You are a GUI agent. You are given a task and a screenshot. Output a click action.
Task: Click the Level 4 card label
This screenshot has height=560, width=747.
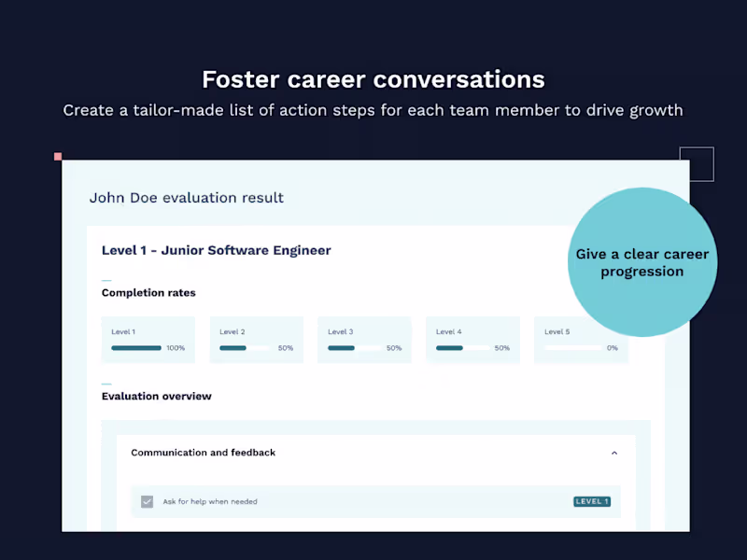449,332
